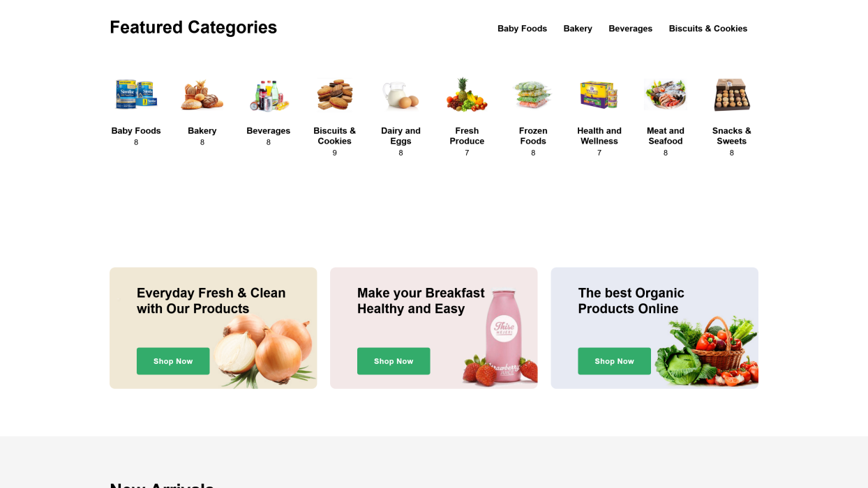Click the Beverages category image
The width and height of the screenshot is (868, 488).
[268, 93]
